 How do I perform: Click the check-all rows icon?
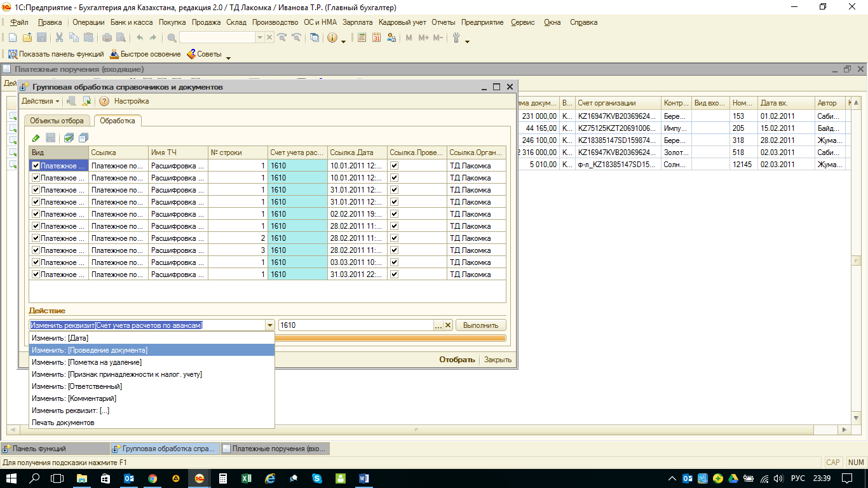tap(69, 138)
